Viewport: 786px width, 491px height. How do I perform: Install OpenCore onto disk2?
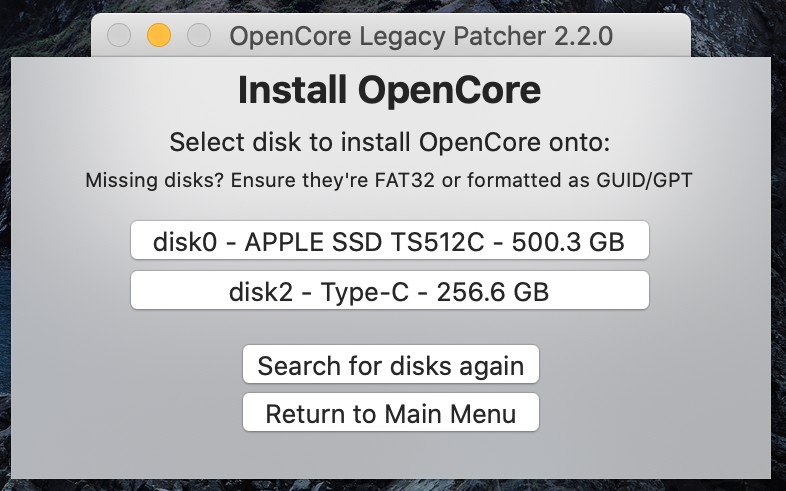coord(389,291)
